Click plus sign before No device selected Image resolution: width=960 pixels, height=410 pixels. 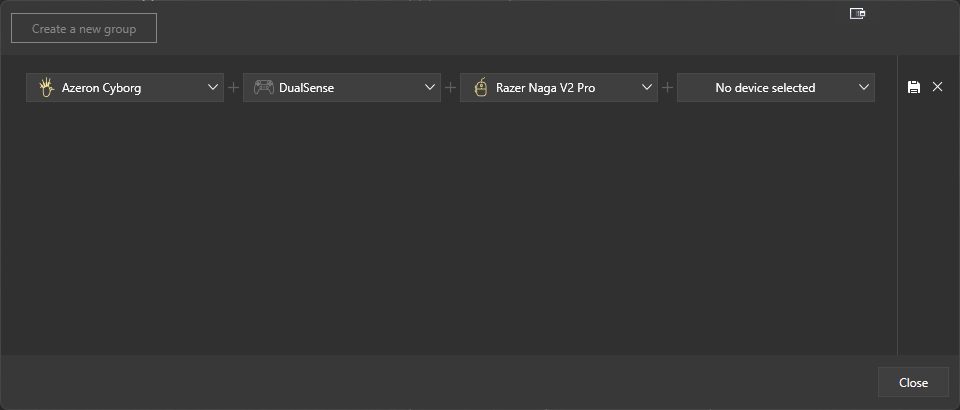point(668,88)
